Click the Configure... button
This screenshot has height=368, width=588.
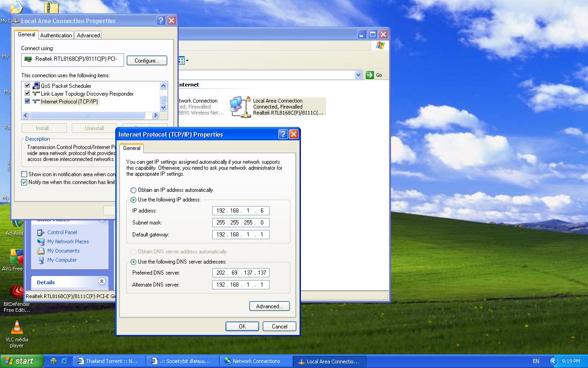[x=147, y=61]
